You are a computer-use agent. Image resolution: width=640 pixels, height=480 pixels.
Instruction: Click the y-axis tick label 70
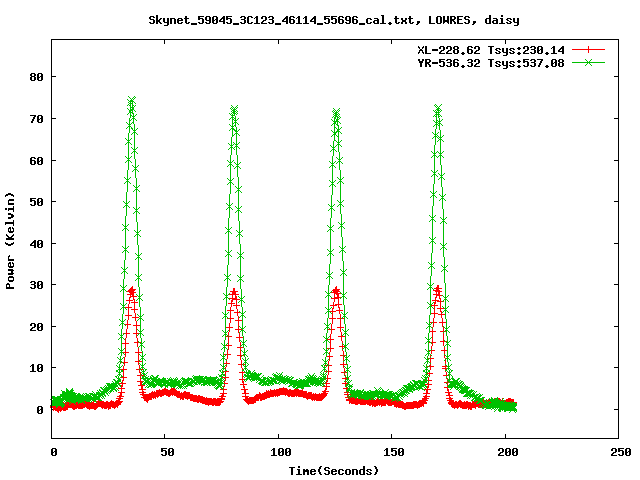[36, 119]
